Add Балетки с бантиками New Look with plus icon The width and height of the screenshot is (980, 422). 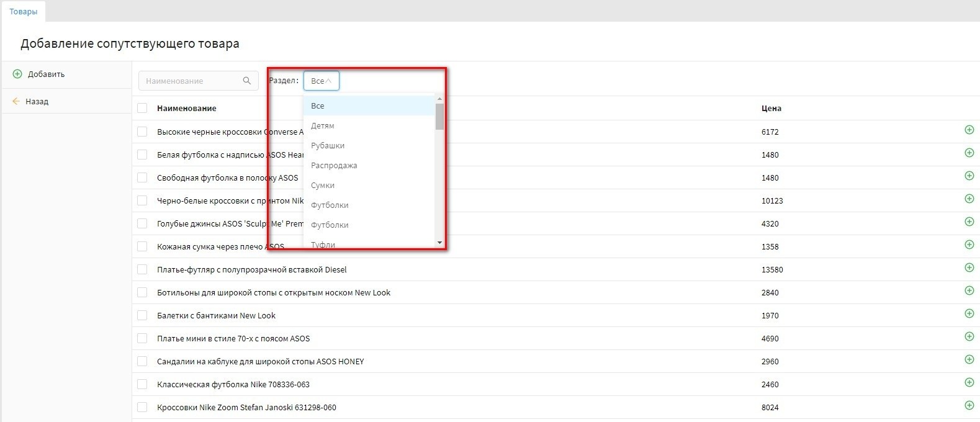pyautogui.click(x=969, y=314)
